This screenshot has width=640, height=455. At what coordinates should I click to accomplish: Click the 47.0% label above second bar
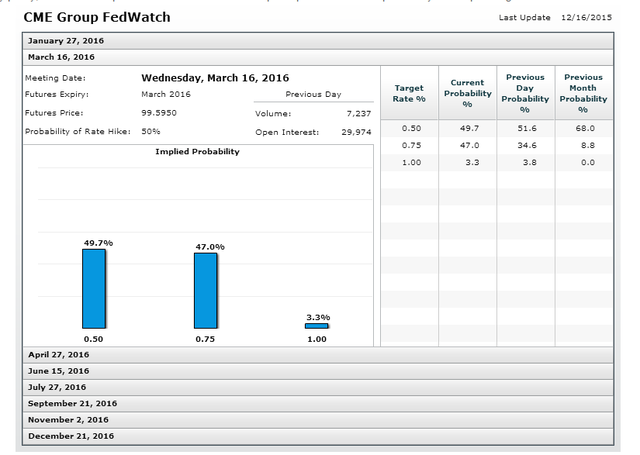(x=210, y=247)
